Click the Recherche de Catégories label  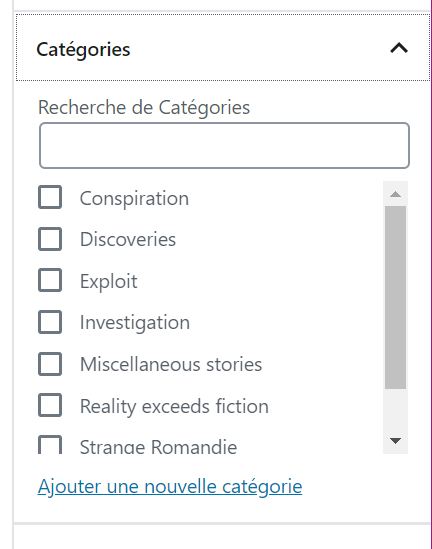(x=144, y=107)
